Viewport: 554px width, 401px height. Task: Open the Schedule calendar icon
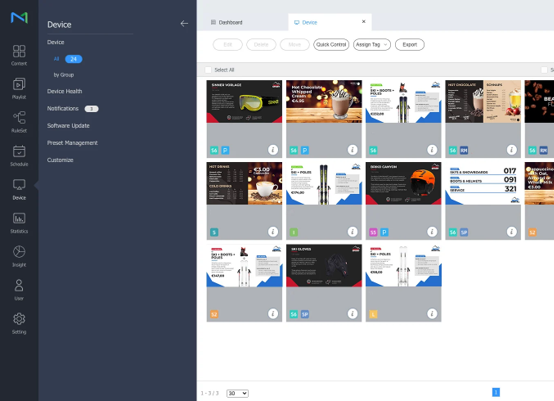pyautogui.click(x=19, y=156)
